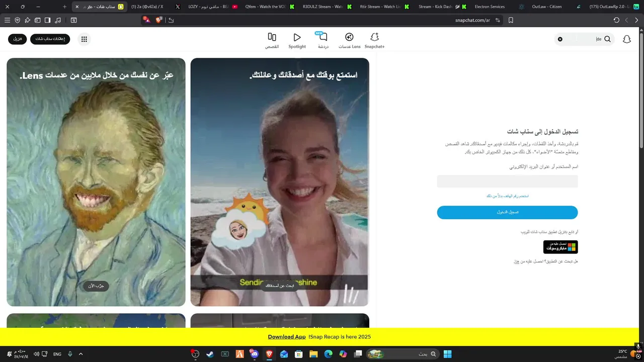Open the Spotlight section
The image size is (644, 362).
(x=297, y=41)
